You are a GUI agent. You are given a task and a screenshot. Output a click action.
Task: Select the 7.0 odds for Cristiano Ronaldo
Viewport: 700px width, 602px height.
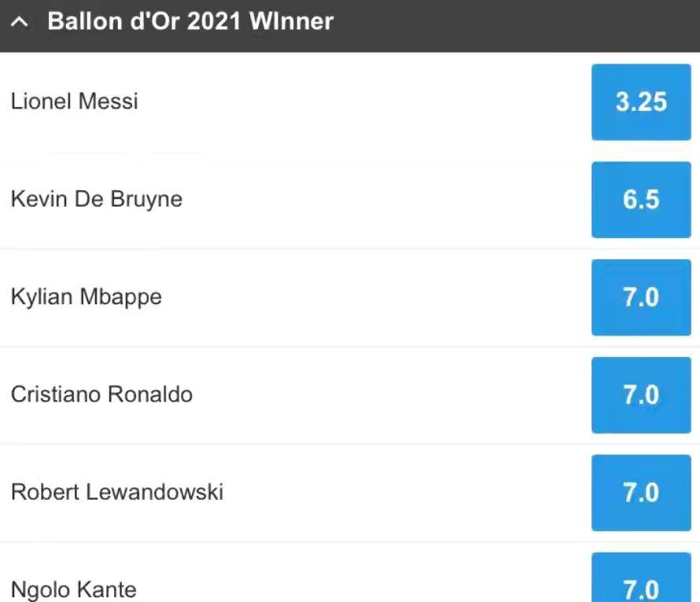click(x=641, y=395)
